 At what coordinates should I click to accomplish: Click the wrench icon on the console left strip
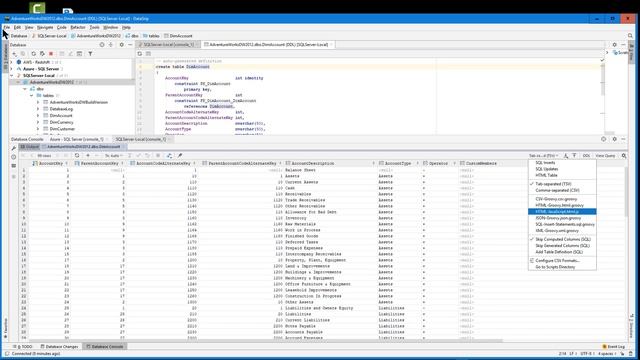[13, 148]
